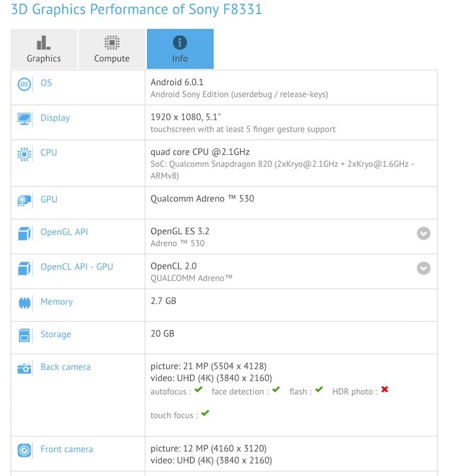Screen dimensions: 466x476
Task: Click the OS label
Action: (46, 83)
